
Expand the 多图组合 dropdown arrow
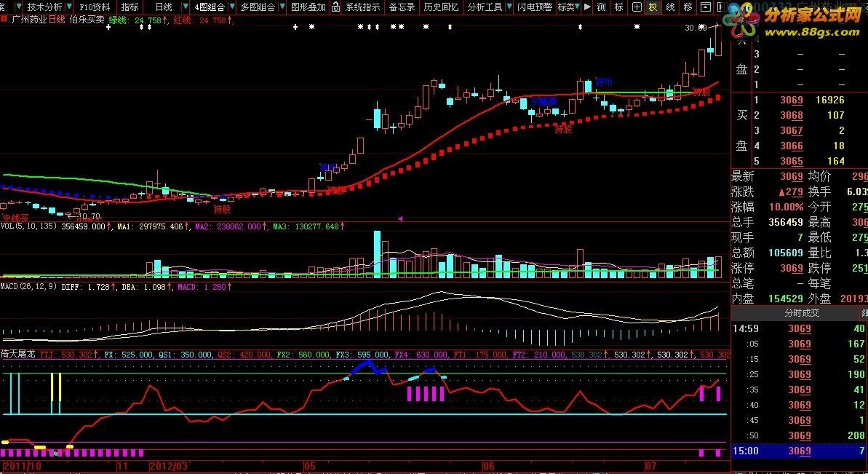pos(282,7)
